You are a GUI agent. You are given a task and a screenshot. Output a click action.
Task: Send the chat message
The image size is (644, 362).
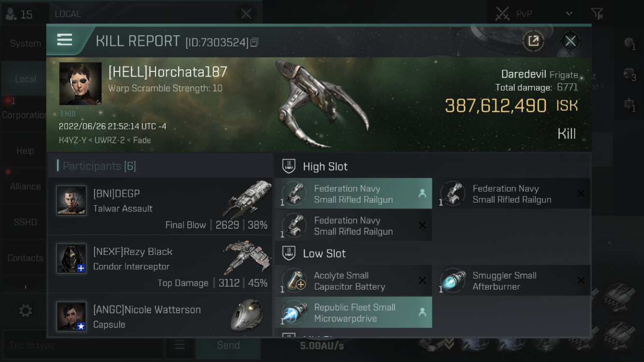pos(228,345)
